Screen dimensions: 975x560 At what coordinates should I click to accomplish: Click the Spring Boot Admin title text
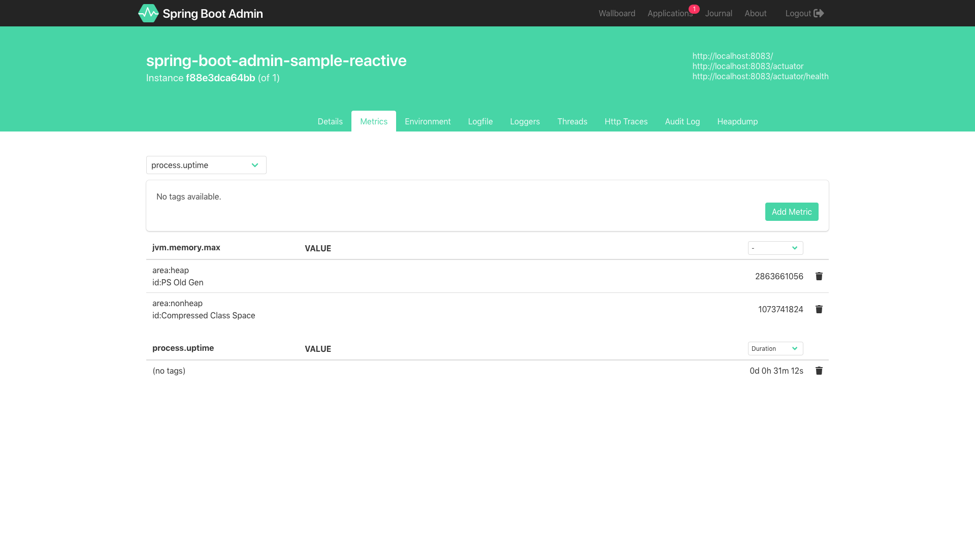213,14
